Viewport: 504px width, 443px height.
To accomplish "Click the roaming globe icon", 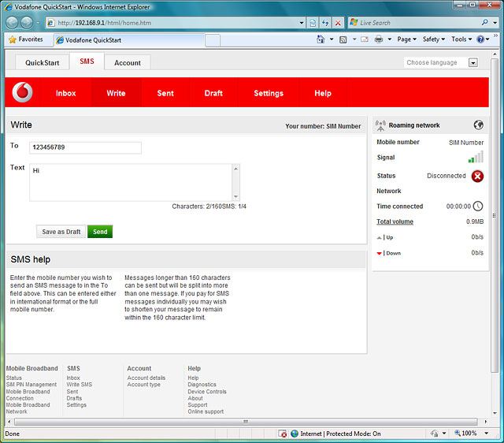I will point(478,125).
